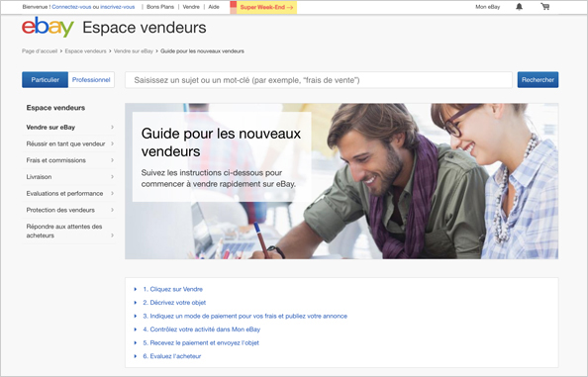The height and width of the screenshot is (377, 588).
Task: Open step 1. Cliquez sur Vendre
Action: tap(172, 289)
